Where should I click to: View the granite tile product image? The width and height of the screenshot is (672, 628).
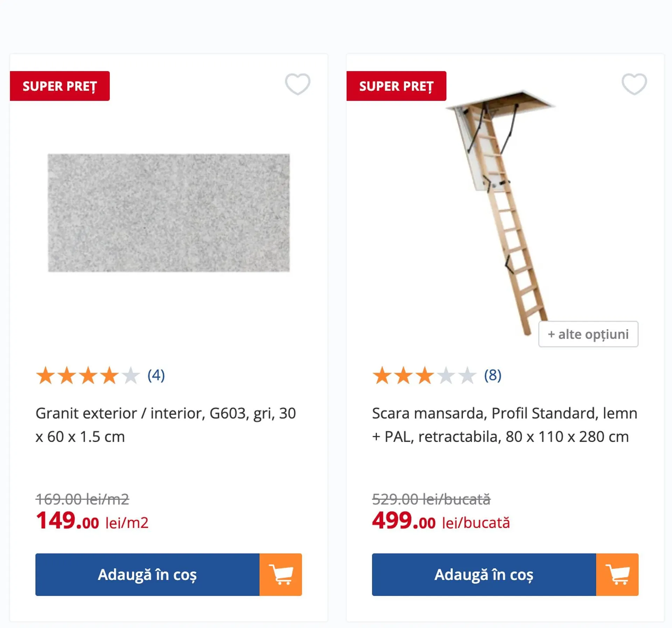point(169,213)
